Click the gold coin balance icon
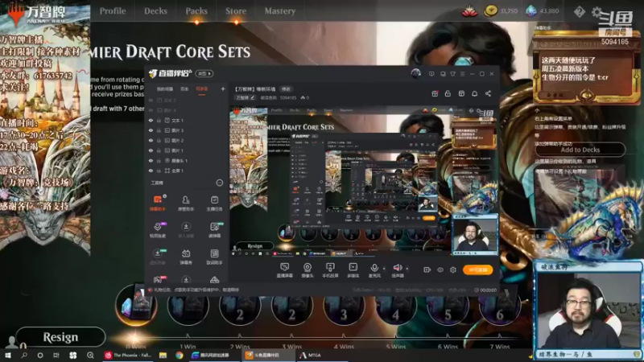The height and width of the screenshot is (362, 644). pyautogui.click(x=490, y=11)
